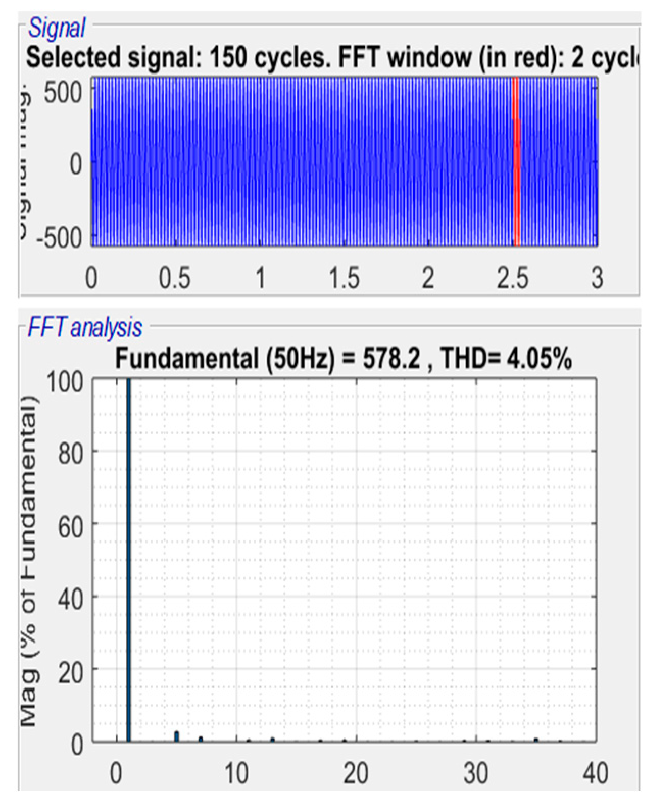Click the -500 tick on signal y-axis
The height and width of the screenshot is (812, 661).
tap(59, 238)
